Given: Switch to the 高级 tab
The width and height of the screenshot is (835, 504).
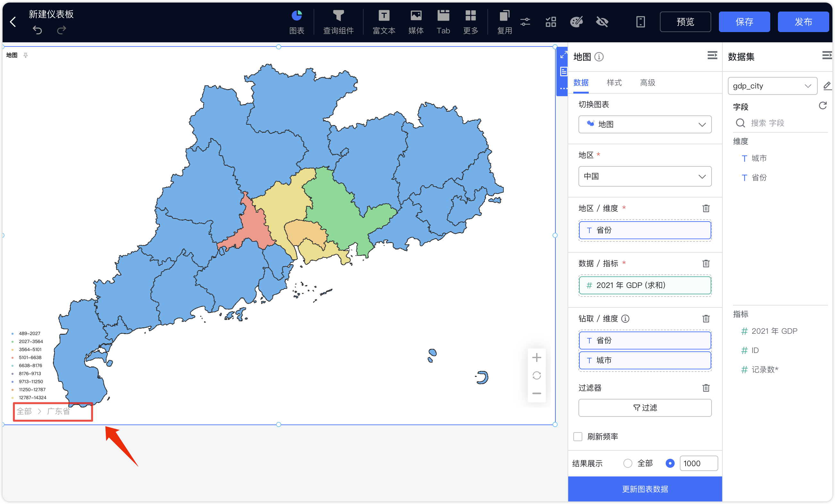Looking at the screenshot, I should click(x=647, y=82).
